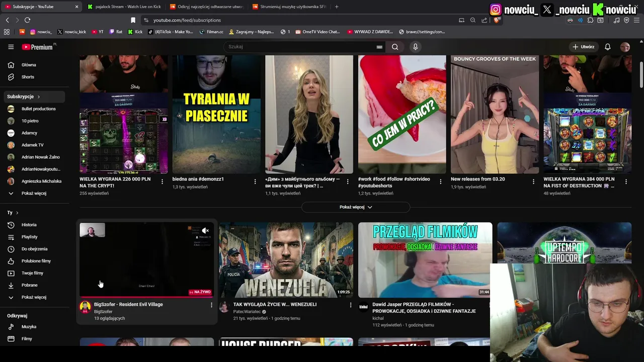Open the WENEZUELA video thumbnail
644x362 pixels.
286,260
